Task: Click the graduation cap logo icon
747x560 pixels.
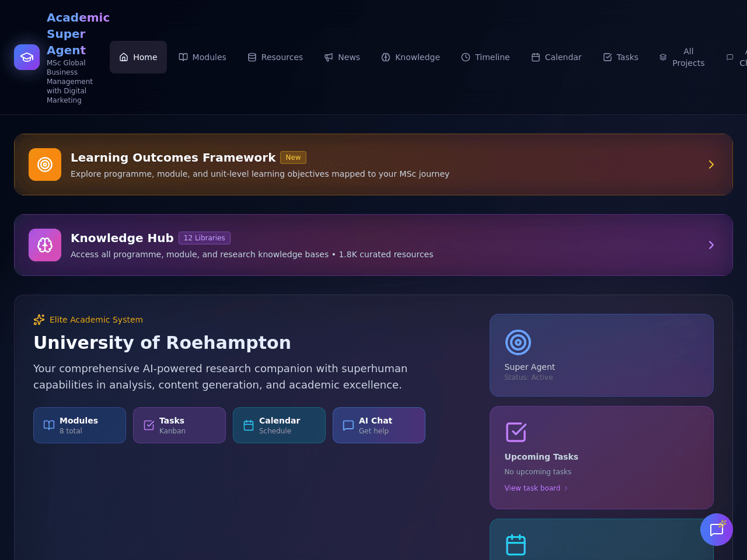Action: point(27,57)
